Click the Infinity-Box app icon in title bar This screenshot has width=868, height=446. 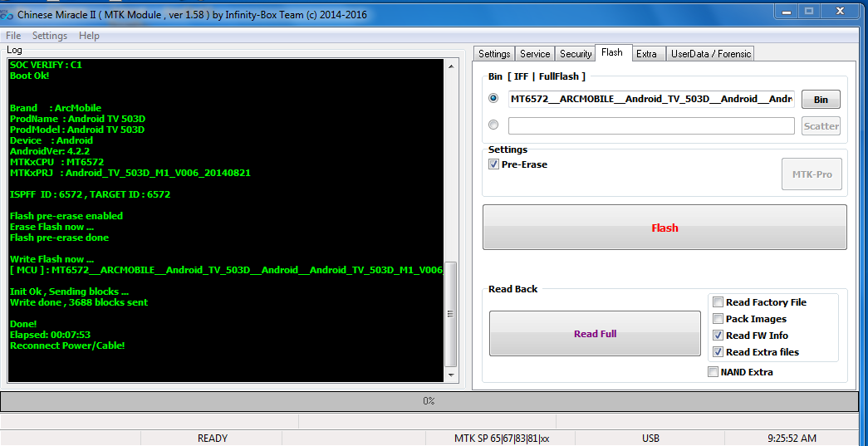tap(7, 15)
